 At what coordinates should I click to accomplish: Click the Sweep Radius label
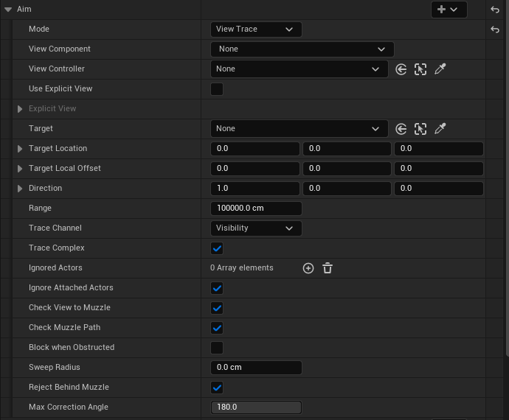click(x=54, y=367)
